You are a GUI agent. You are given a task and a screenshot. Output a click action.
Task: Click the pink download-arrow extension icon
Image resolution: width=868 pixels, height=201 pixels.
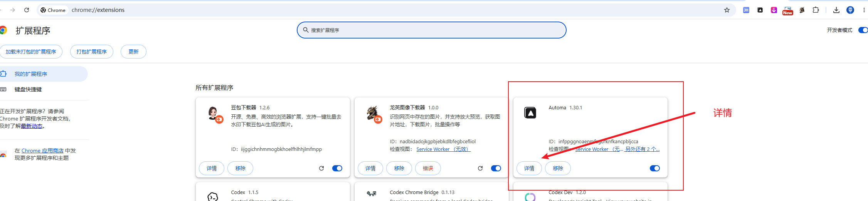point(774,10)
